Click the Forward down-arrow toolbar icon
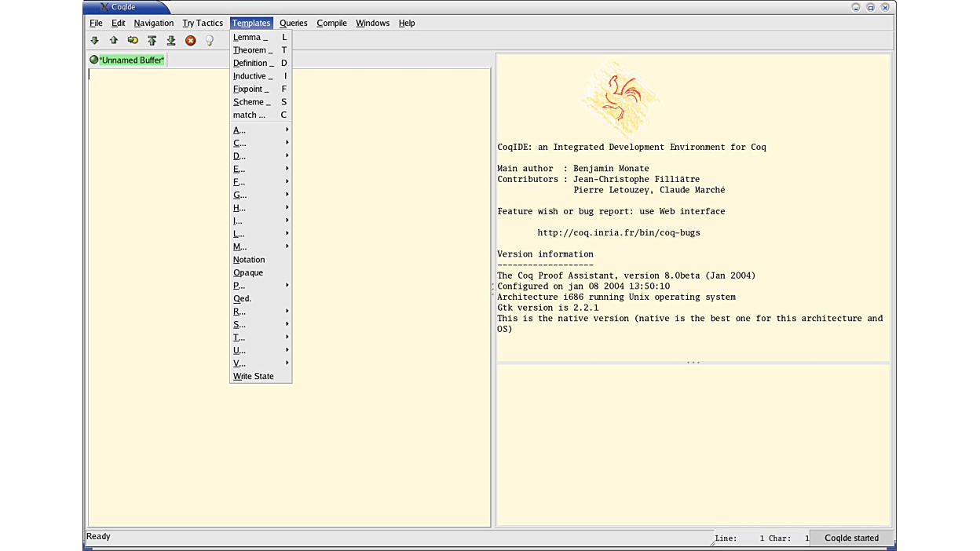Image resolution: width=980 pixels, height=551 pixels. click(95, 40)
